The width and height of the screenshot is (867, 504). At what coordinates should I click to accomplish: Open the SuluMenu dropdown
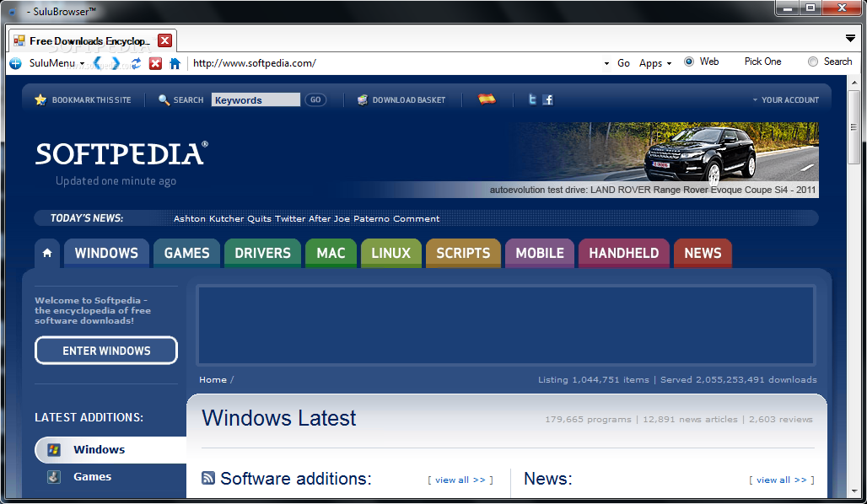(57, 63)
